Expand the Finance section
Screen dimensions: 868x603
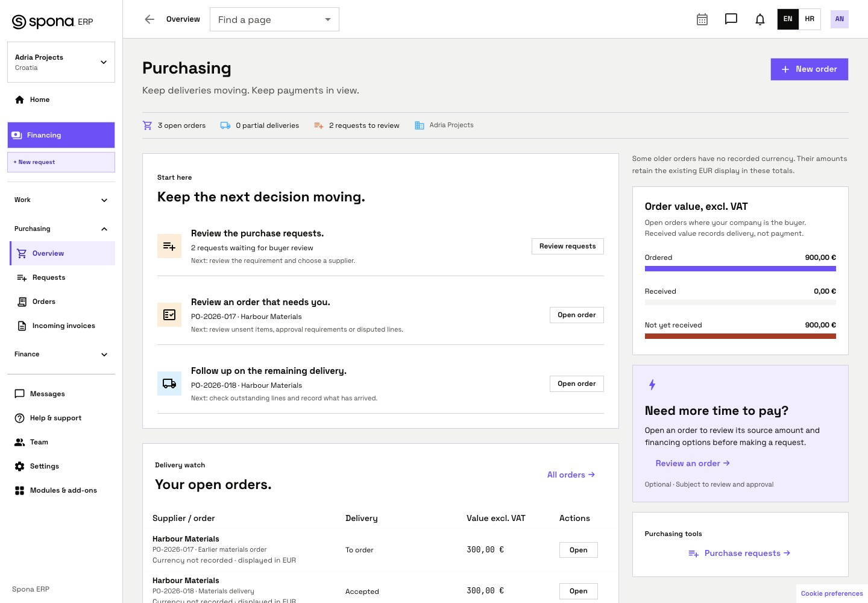click(61, 355)
